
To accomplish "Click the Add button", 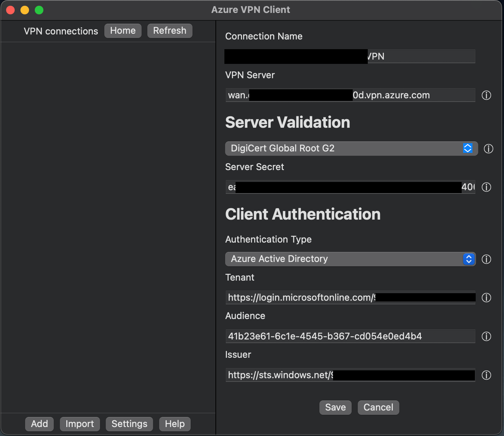I will (39, 424).
